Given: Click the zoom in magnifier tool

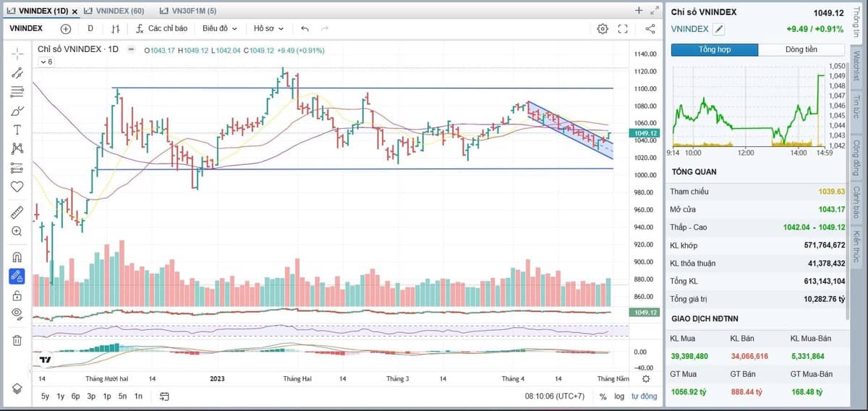Looking at the screenshot, I should coord(17,232).
